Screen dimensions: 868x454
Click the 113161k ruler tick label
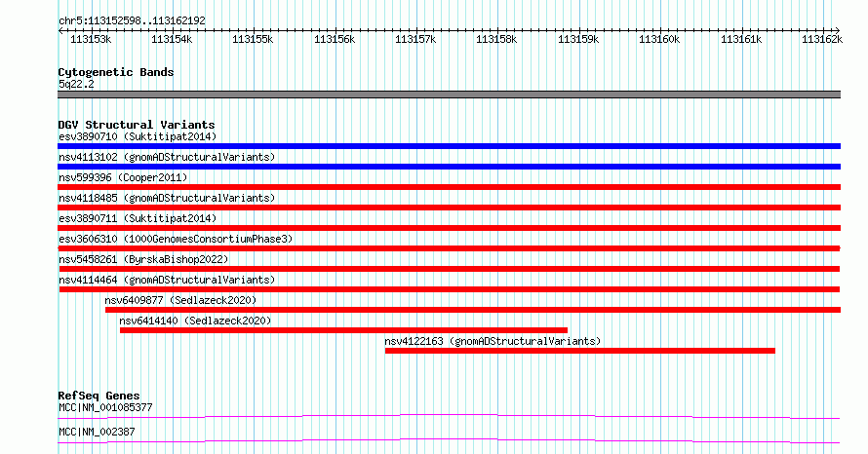(740, 39)
